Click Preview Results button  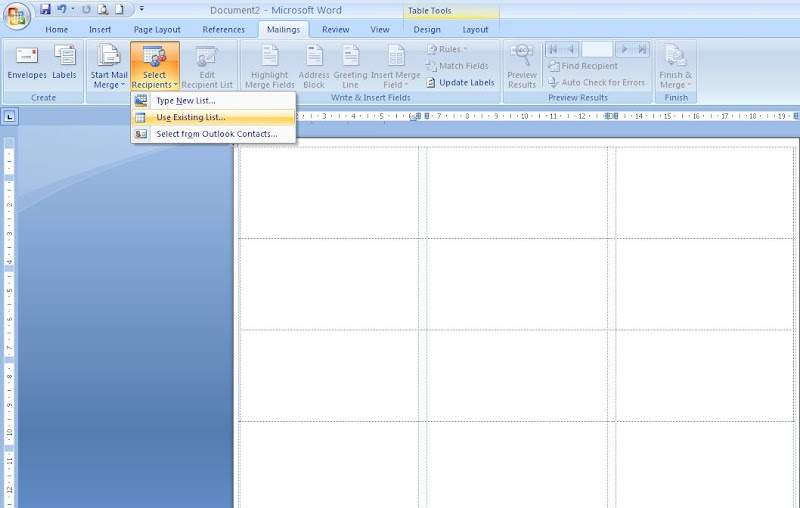pyautogui.click(x=522, y=66)
